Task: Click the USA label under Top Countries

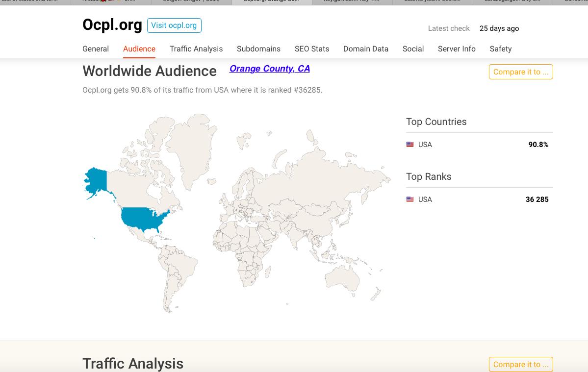Action: 425,145
